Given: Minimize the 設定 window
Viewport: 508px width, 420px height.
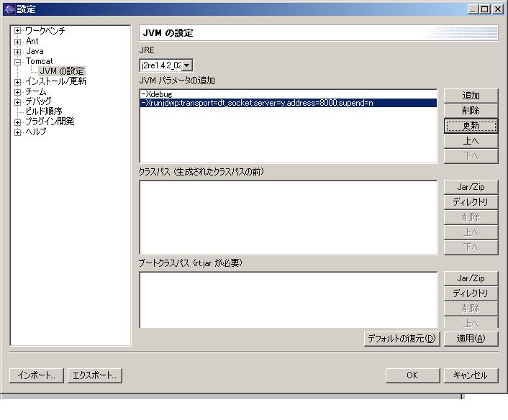Looking at the screenshot, I should pos(473,9).
